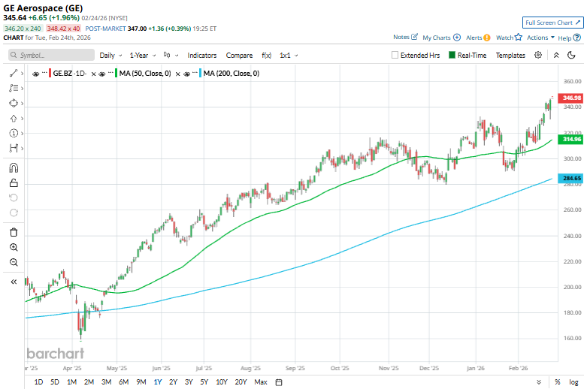Viewport: 587px width, 392px height.
Task: Enable the Extended Hrs checkbox
Action: [395, 55]
